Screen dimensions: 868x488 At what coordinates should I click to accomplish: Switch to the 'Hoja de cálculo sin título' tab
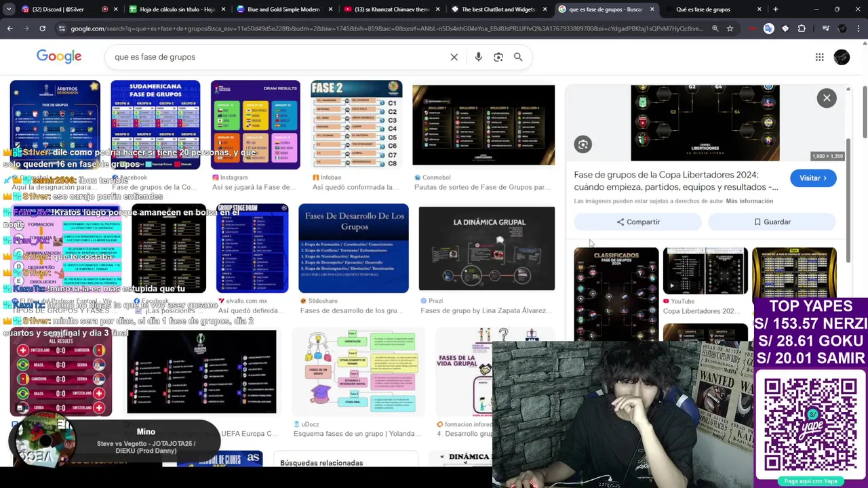pos(176,9)
